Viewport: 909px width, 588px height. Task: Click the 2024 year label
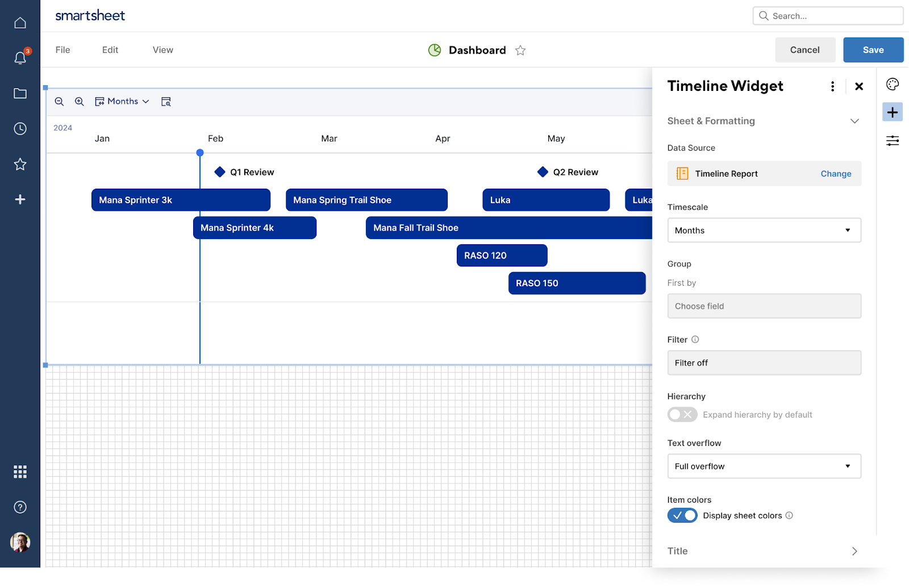coord(62,128)
